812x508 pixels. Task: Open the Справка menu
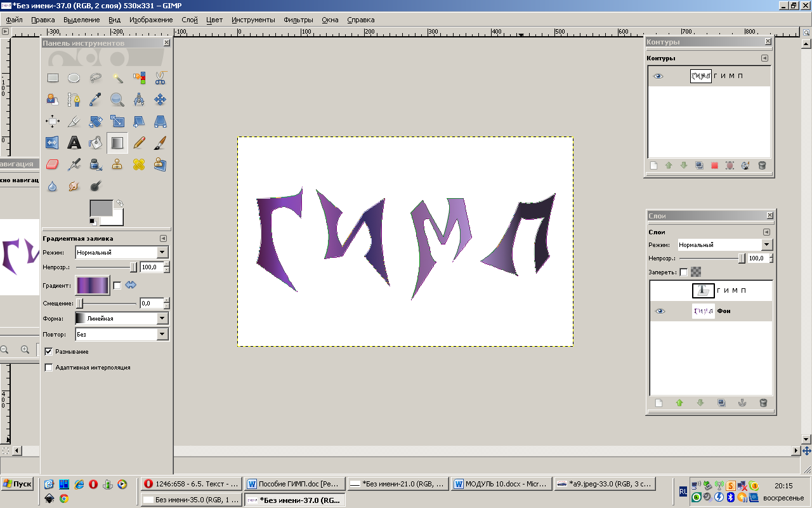click(x=361, y=20)
